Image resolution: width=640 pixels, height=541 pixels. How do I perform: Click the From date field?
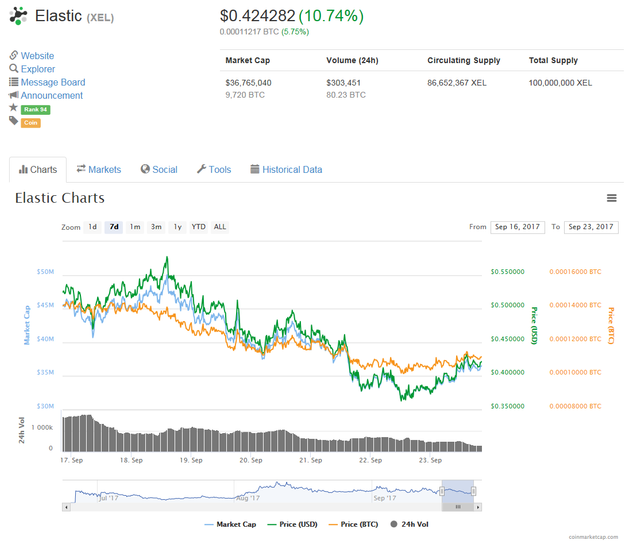(x=518, y=227)
